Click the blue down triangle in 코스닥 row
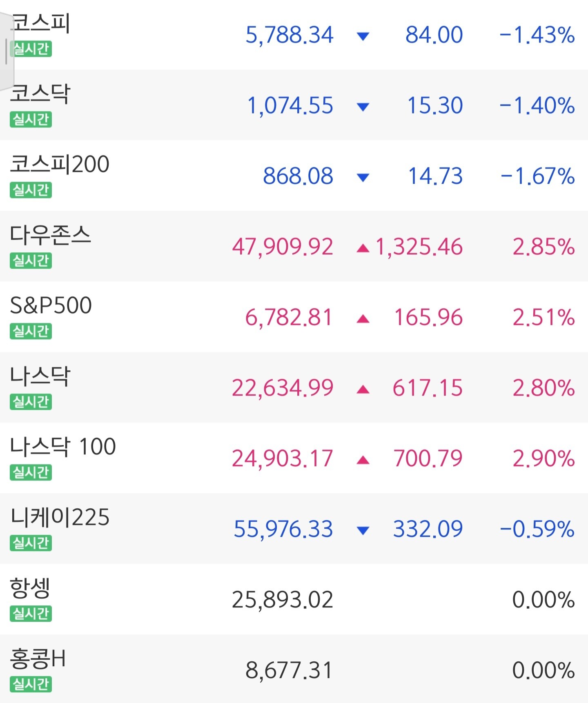 (x=363, y=107)
